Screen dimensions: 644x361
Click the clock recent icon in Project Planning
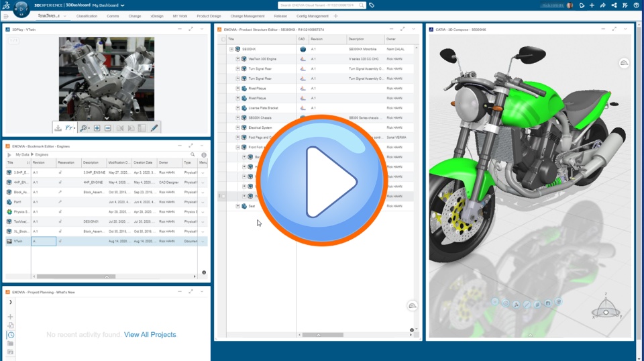11,335
